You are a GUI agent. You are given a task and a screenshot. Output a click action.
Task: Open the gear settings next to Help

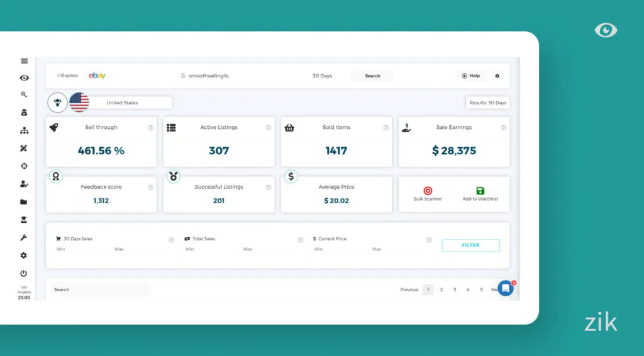click(497, 76)
